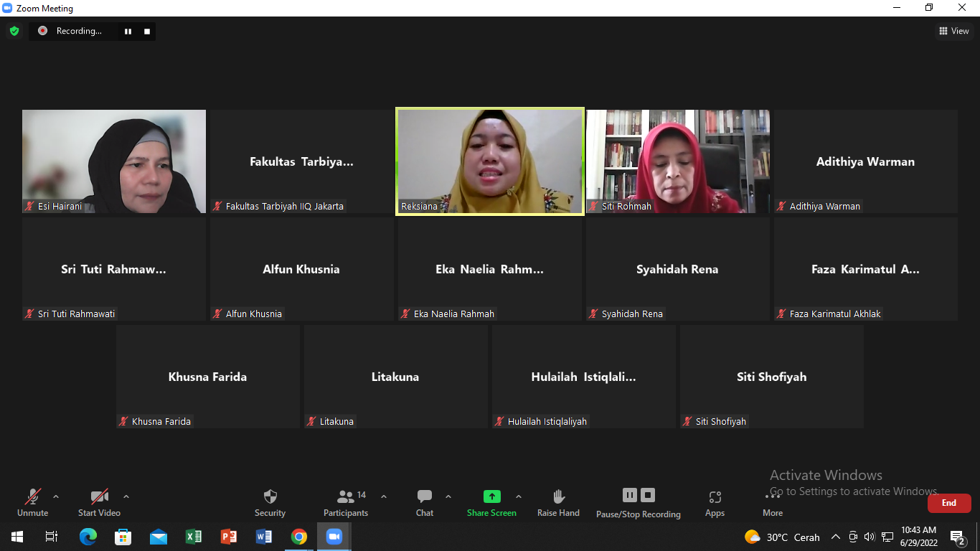Open Excel from the taskbar

[194, 537]
